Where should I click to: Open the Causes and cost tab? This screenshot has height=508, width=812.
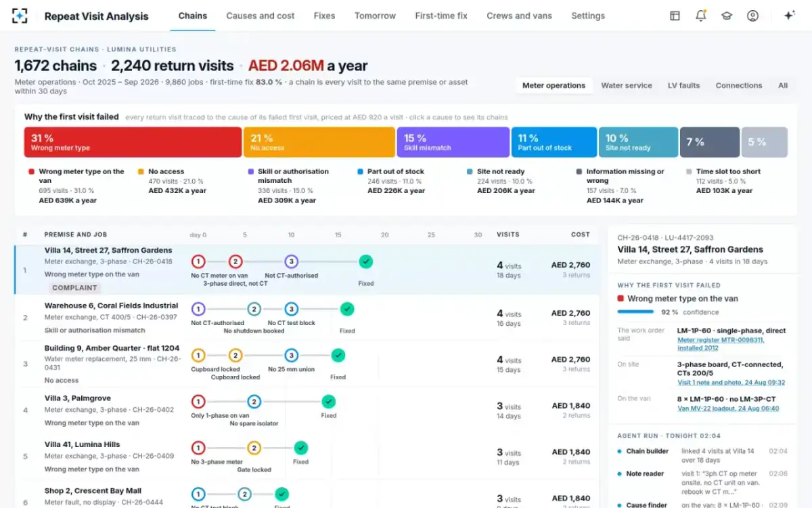click(x=261, y=16)
